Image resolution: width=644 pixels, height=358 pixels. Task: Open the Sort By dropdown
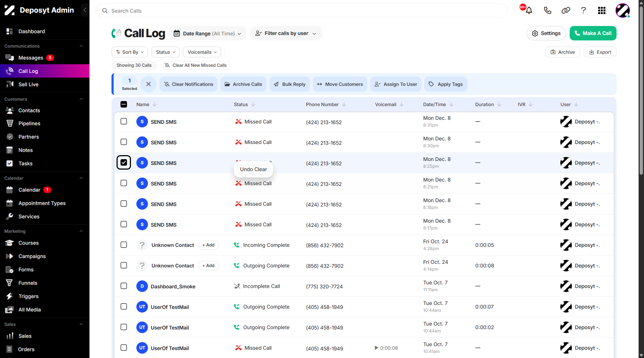click(x=130, y=52)
